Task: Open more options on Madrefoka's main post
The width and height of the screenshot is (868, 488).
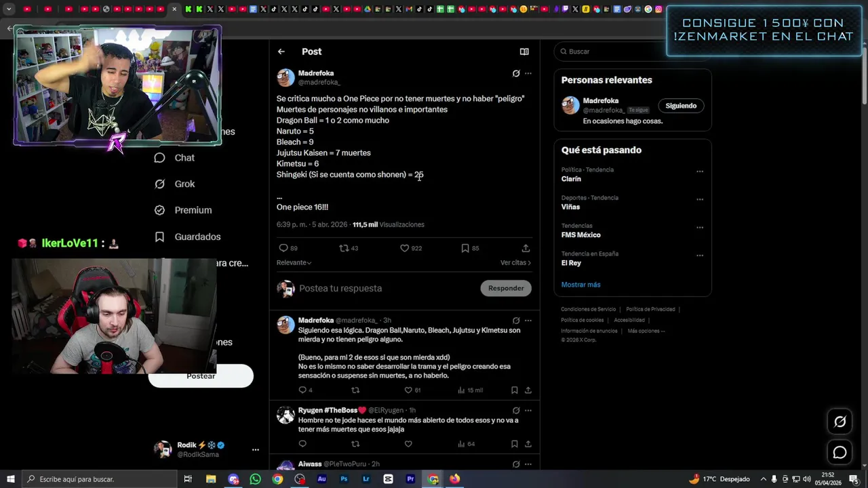Action: tap(528, 73)
